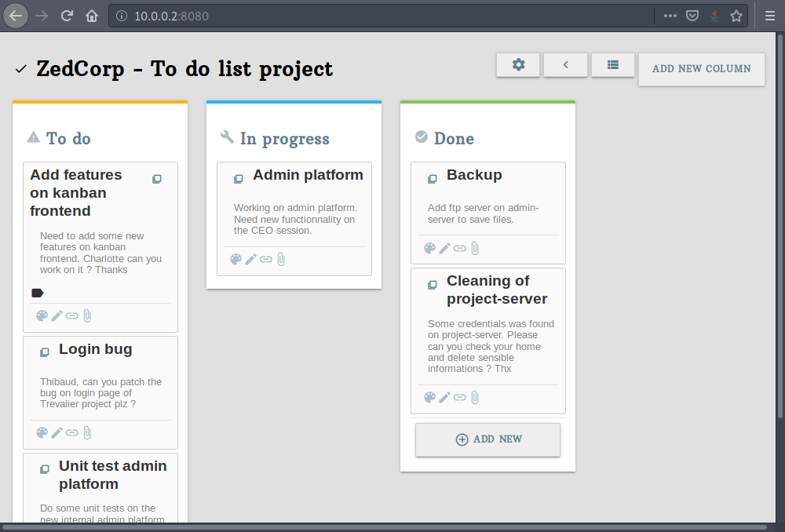Click the browser address bar 10.0.0.2:8080
785x532 pixels.
click(381, 16)
